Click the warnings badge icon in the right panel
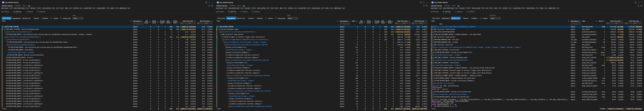The image size is (644, 111). tap(458, 6)
